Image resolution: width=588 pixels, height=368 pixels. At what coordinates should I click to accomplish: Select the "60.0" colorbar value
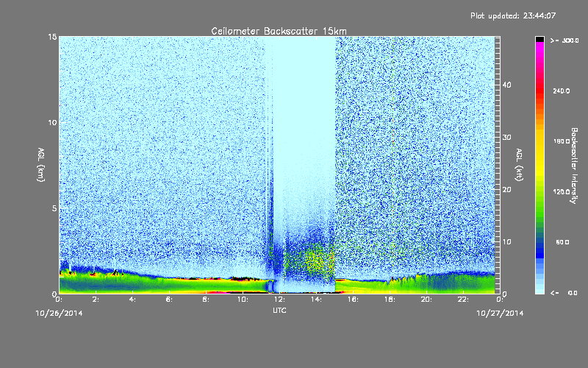click(562, 242)
